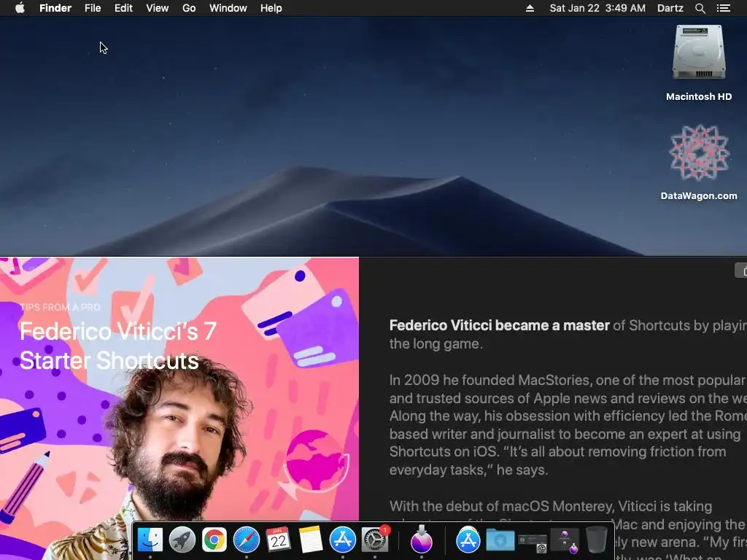This screenshot has width=747, height=560.
Task: Open the View menu
Action: pyautogui.click(x=158, y=8)
